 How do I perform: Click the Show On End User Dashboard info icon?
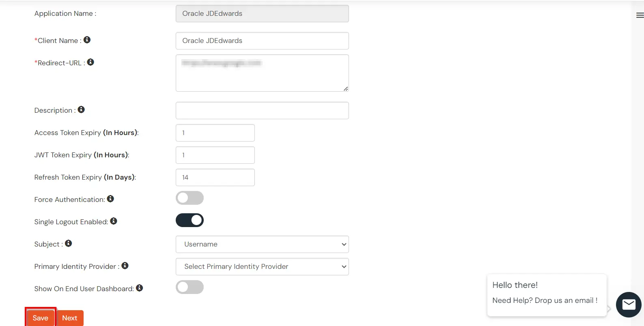[139, 287]
